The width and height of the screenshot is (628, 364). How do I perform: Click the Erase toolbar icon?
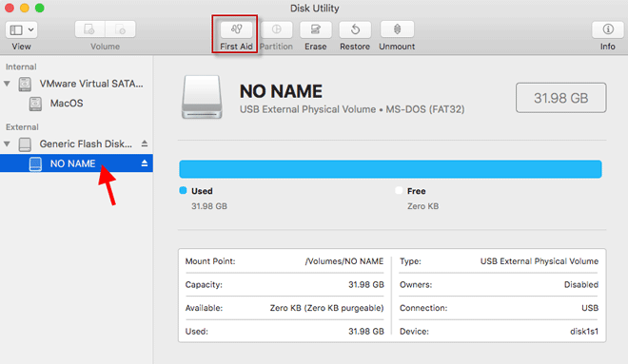(x=316, y=29)
